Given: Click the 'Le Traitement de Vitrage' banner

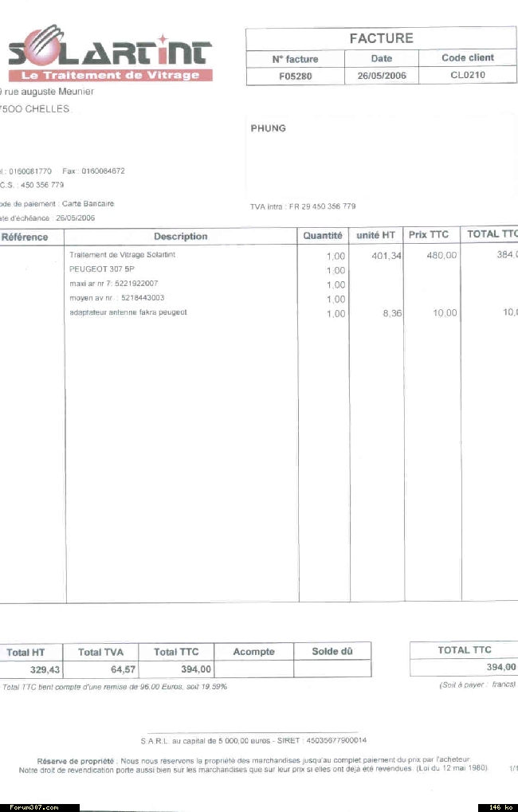Looking at the screenshot, I should pyautogui.click(x=110, y=75).
